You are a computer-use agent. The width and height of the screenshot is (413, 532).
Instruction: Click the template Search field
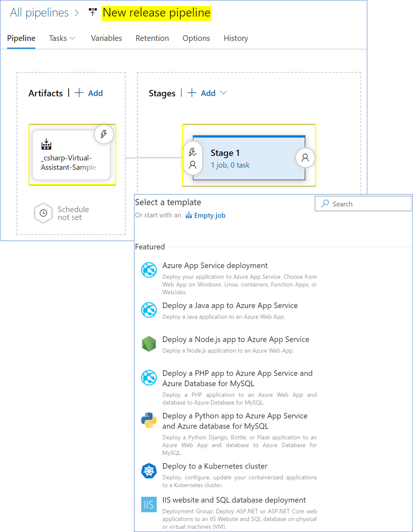click(x=363, y=203)
